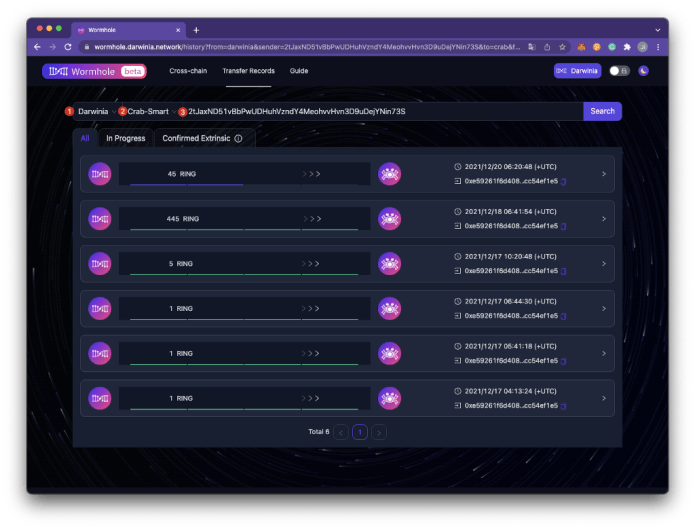The height and width of the screenshot is (529, 695).
Task: Click 445 RING transfer progress bar
Action: click(x=244, y=219)
